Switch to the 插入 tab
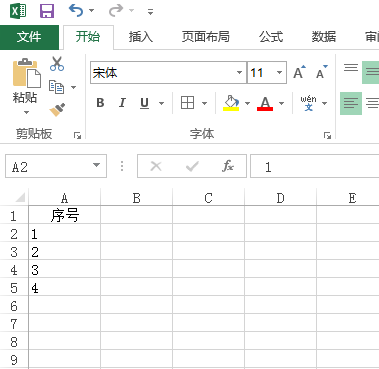Screen dimensions: 379x369 (x=141, y=37)
